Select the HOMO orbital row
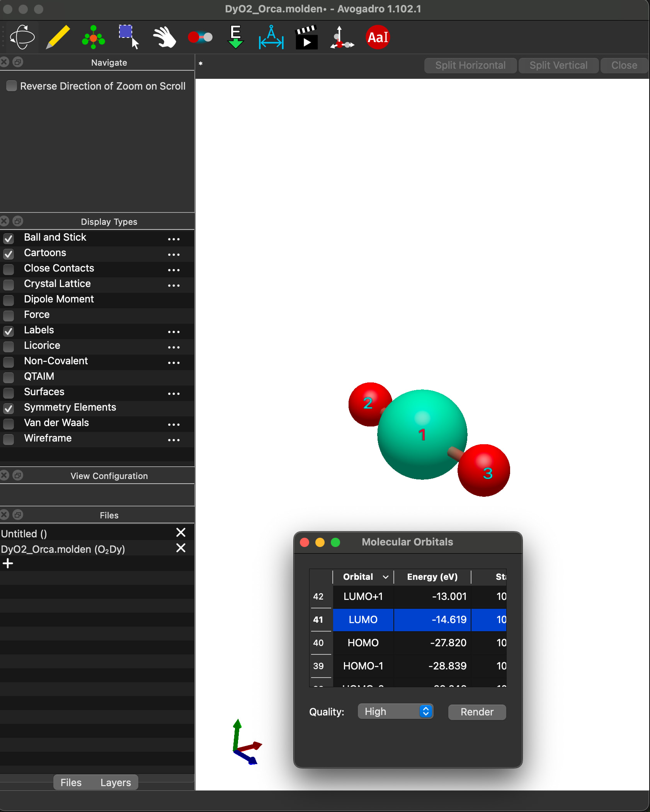The height and width of the screenshot is (812, 650). click(363, 643)
